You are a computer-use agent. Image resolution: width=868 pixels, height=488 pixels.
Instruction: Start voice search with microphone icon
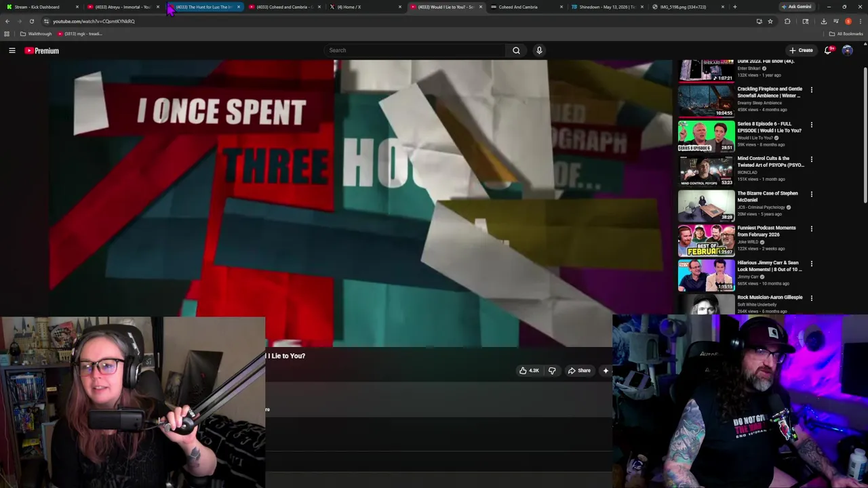coord(539,50)
